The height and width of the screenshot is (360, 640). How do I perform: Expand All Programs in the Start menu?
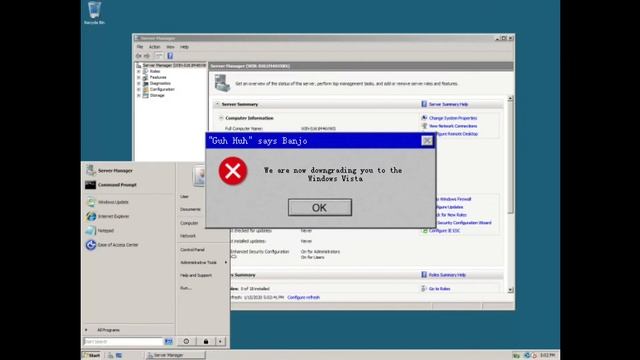click(108, 330)
